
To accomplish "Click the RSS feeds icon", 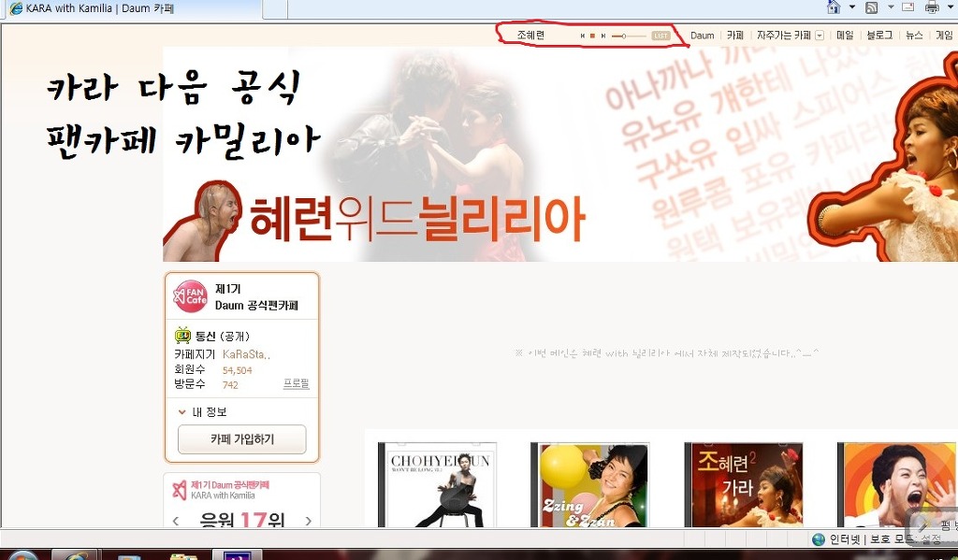I will pyautogui.click(x=872, y=7).
